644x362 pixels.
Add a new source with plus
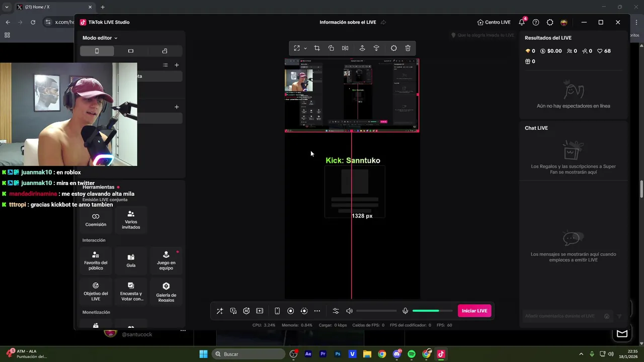[177, 107]
